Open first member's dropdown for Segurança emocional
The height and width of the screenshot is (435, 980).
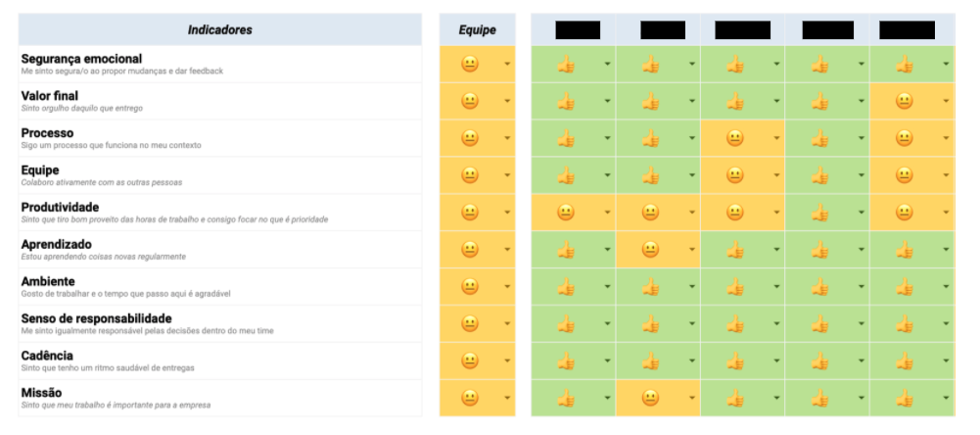pyautogui.click(x=607, y=66)
